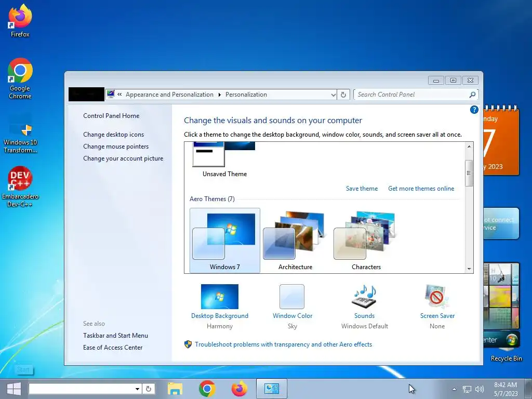Select the Embarcadero Dev-C++ desktop icon

point(20,187)
